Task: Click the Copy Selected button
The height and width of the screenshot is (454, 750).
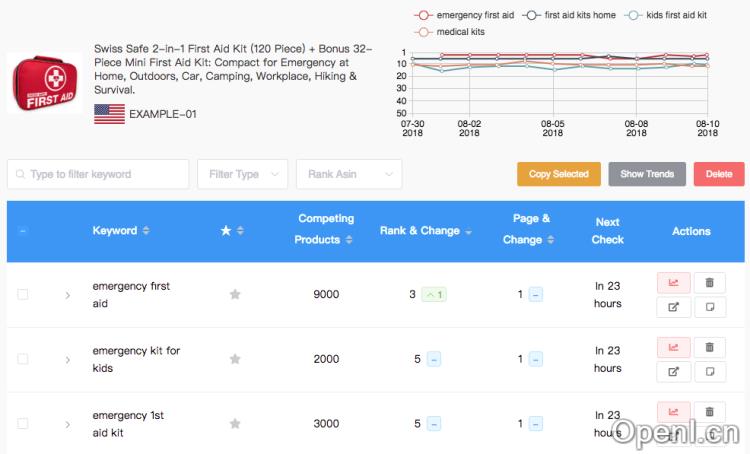Action: 558,174
